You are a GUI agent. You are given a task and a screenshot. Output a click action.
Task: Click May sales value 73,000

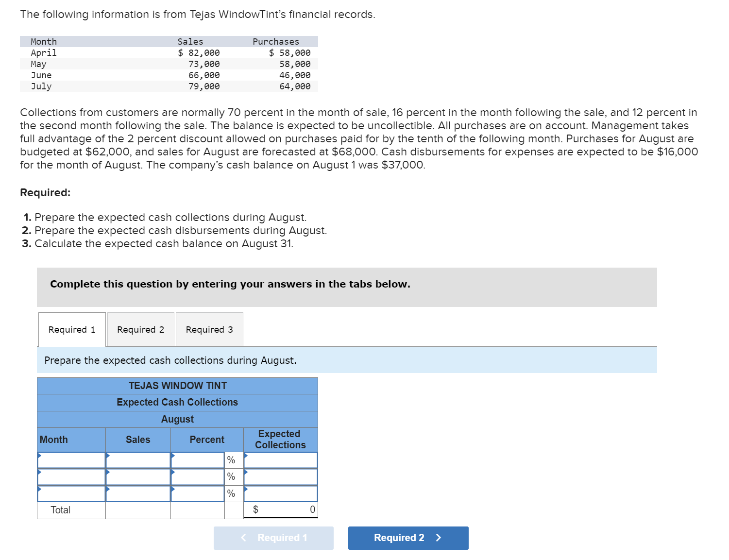tap(204, 64)
